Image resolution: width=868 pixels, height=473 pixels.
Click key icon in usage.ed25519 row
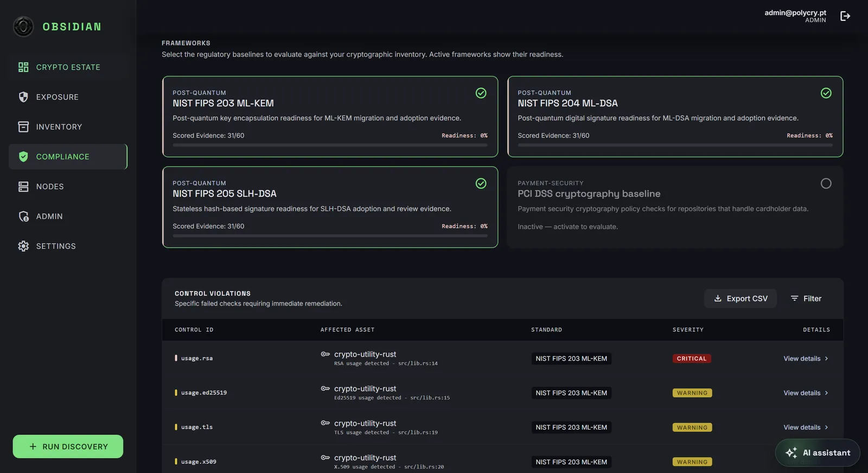(325, 388)
